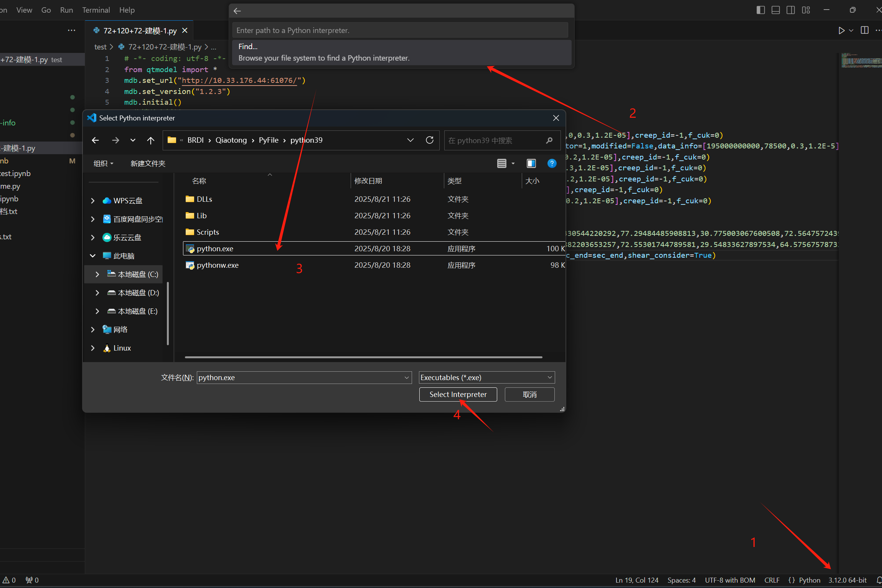Click the 取消 cancel button

(x=529, y=394)
